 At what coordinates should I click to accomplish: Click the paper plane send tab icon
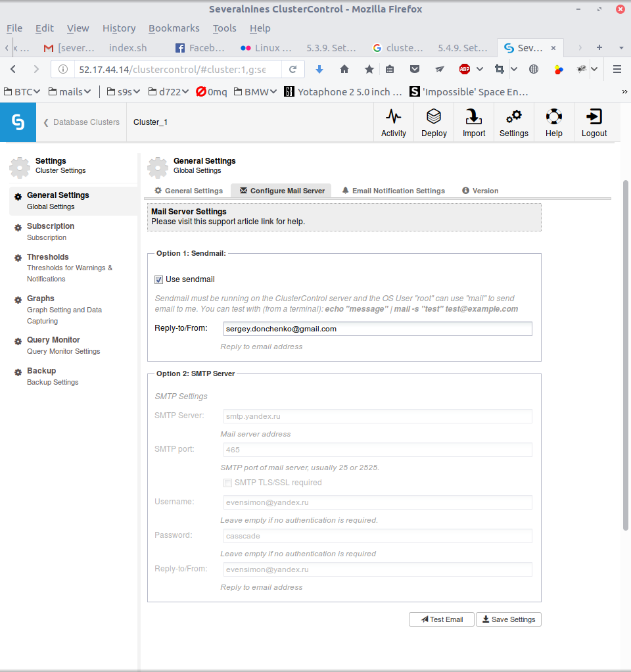[x=440, y=69]
